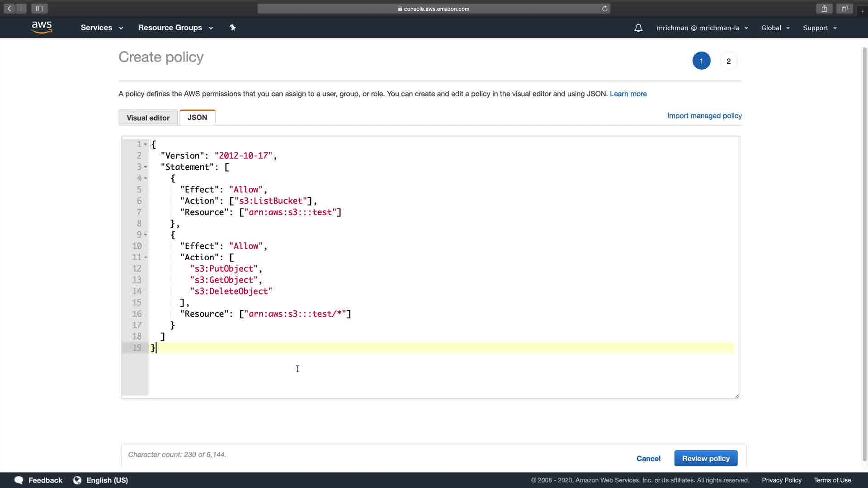Click the browser share icon
This screenshot has height=488, width=868.
[824, 9]
